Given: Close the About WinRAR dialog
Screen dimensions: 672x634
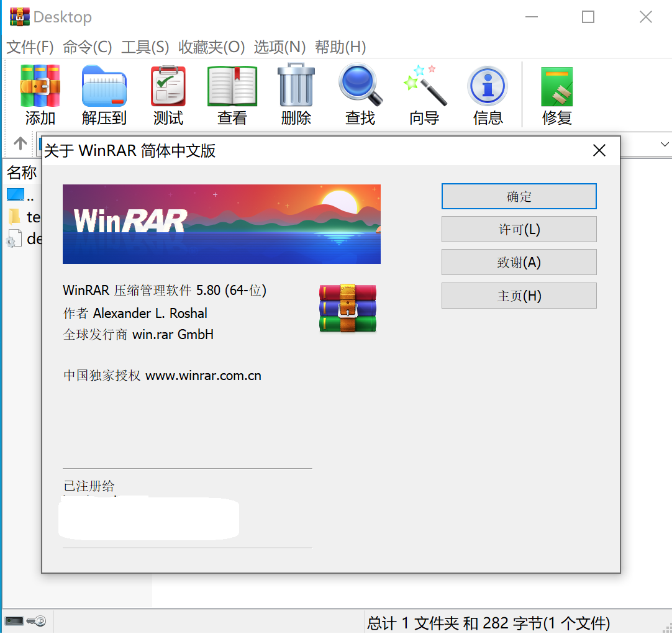Looking at the screenshot, I should click(x=599, y=150).
